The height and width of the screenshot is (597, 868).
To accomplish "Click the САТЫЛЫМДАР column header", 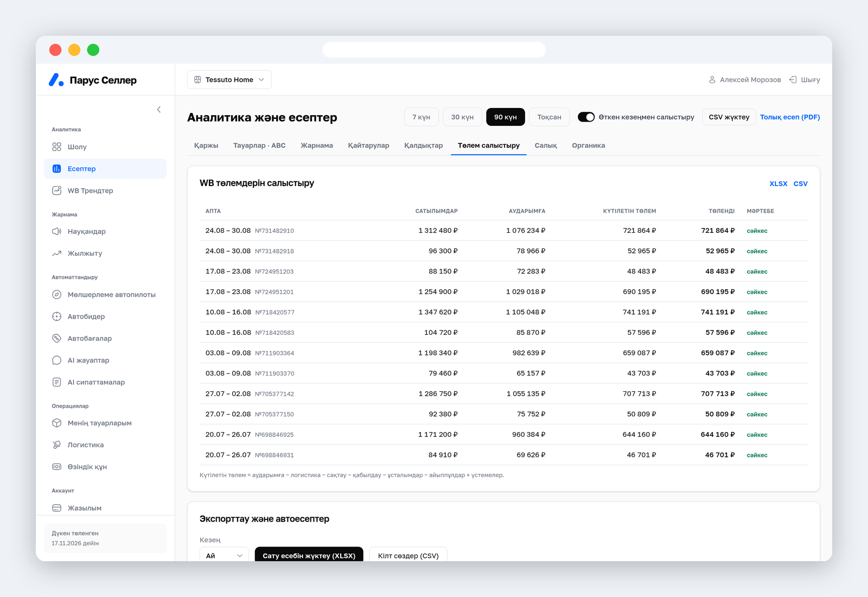I will click(437, 211).
